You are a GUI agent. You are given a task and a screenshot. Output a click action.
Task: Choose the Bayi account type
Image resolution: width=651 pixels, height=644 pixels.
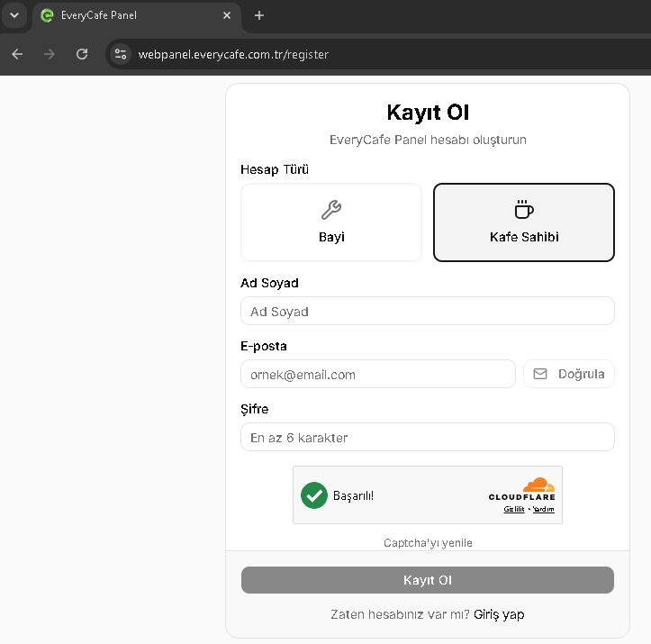pyautogui.click(x=331, y=222)
